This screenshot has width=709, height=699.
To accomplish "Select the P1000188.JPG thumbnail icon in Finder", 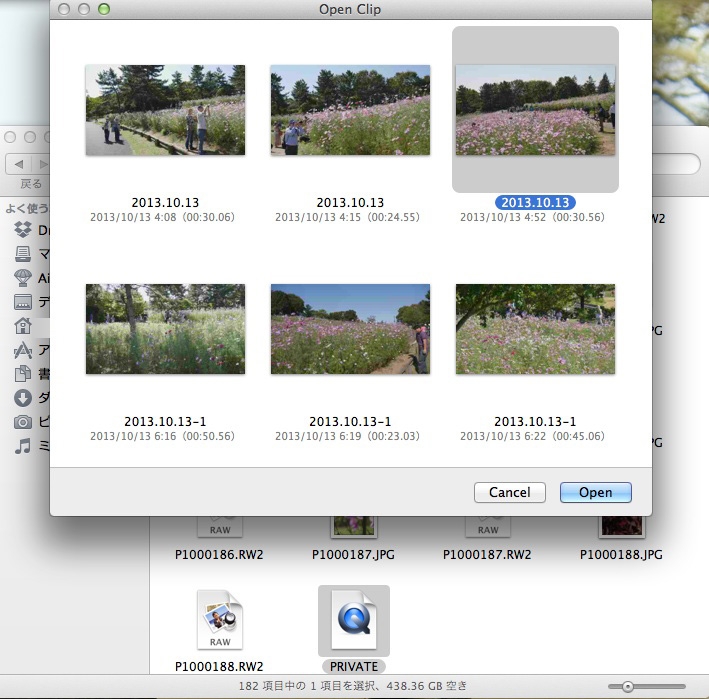I will 622,527.
